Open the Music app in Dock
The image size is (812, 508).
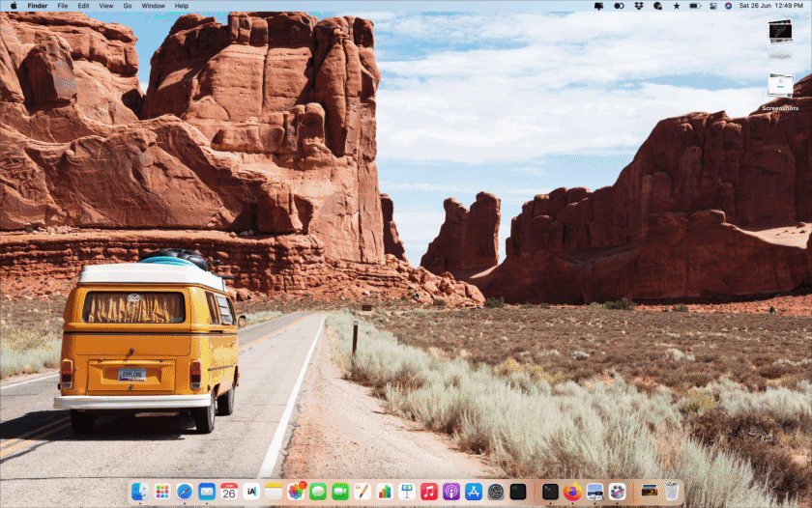coord(429,492)
